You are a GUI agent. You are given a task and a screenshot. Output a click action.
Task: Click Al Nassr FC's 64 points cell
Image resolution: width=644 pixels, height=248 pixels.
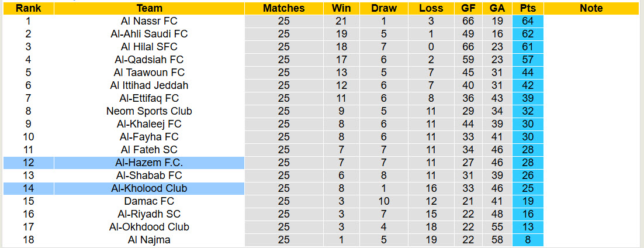coord(528,21)
